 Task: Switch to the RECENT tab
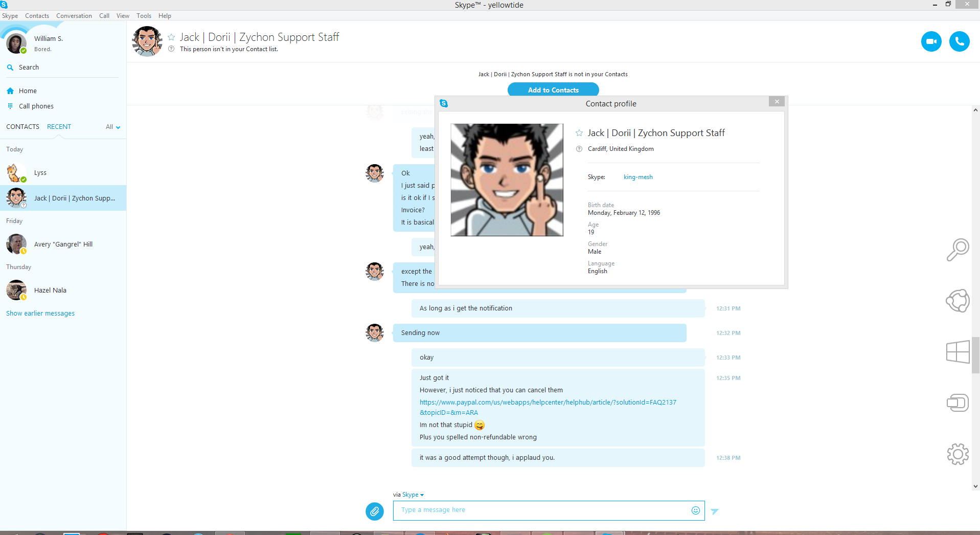pos(59,127)
